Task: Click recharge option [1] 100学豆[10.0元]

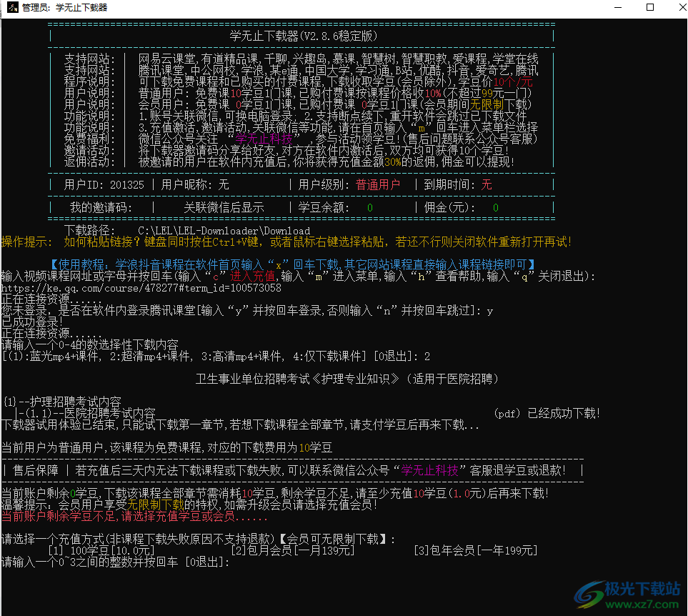Action: tap(101, 551)
